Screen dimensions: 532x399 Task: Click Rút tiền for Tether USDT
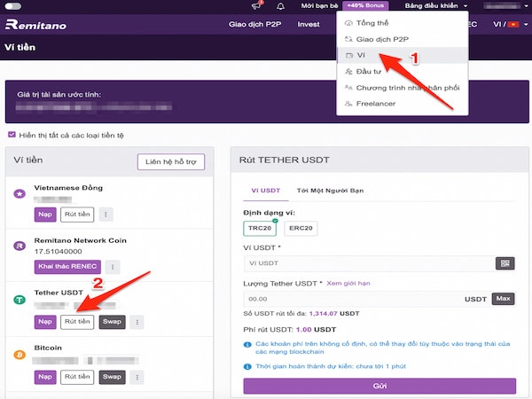click(x=77, y=322)
